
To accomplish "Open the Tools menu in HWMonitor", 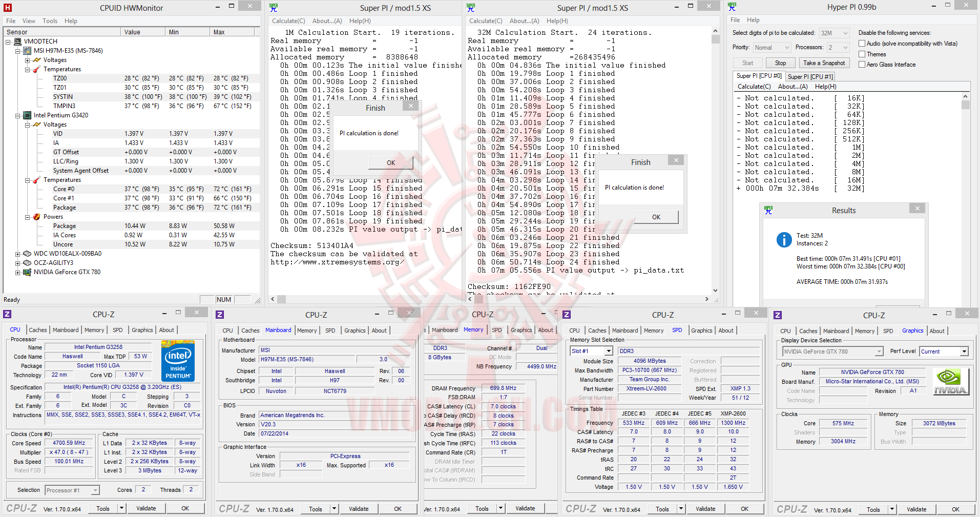I will [x=50, y=21].
